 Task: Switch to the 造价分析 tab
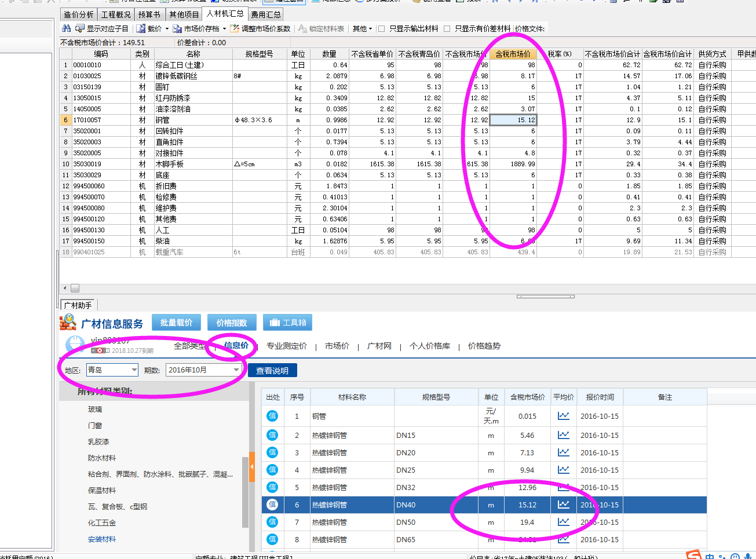point(79,14)
